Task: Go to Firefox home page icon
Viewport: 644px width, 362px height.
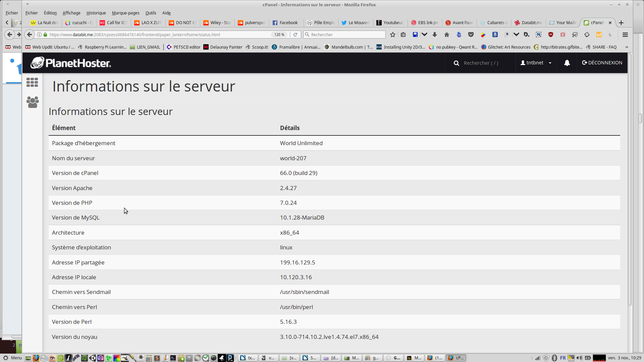Action: (447, 35)
